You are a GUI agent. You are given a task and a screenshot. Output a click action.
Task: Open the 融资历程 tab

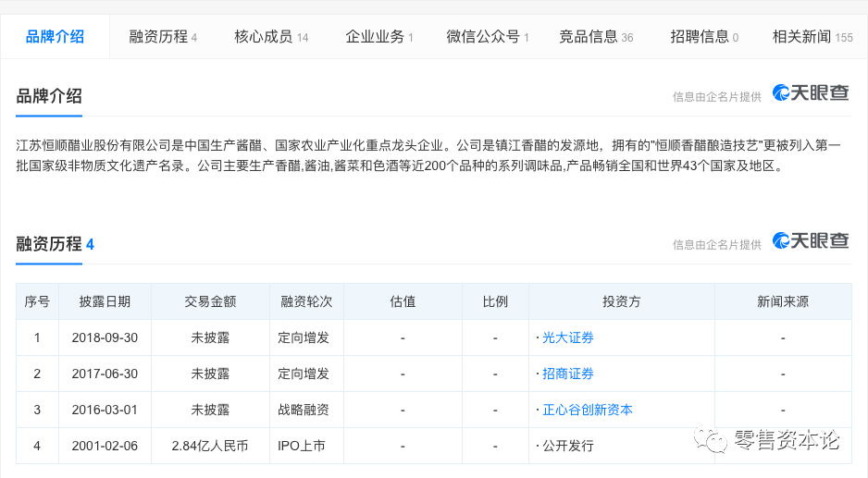pos(163,37)
